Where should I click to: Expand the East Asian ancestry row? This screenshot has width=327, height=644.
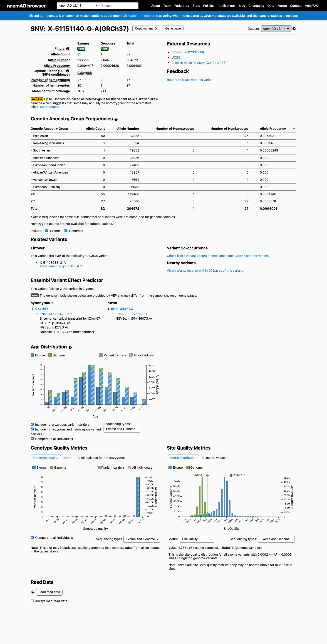39,136
